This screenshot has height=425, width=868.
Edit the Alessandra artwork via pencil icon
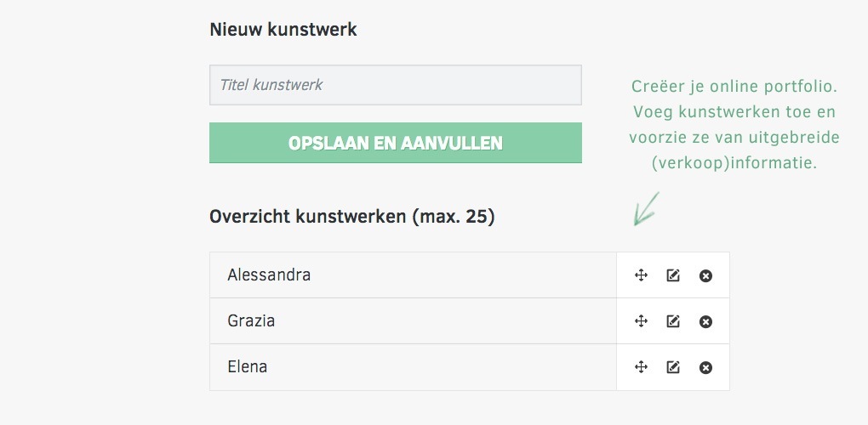(x=672, y=275)
